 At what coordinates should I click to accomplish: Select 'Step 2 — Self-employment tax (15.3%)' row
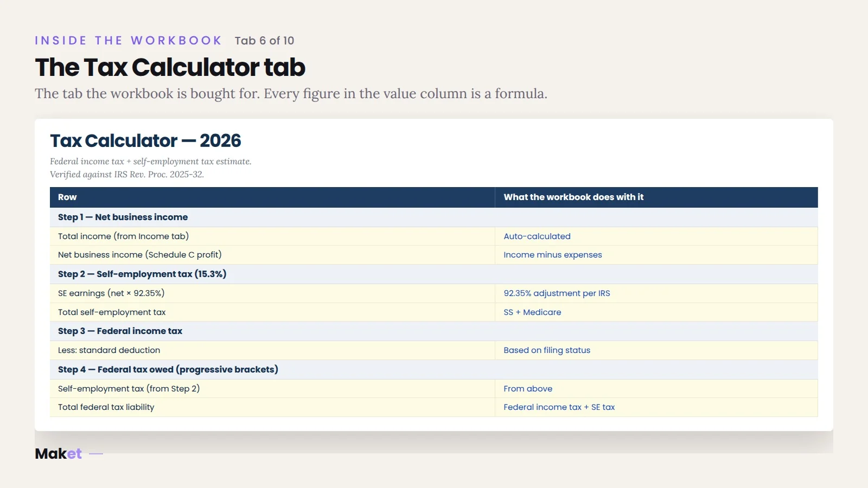434,274
